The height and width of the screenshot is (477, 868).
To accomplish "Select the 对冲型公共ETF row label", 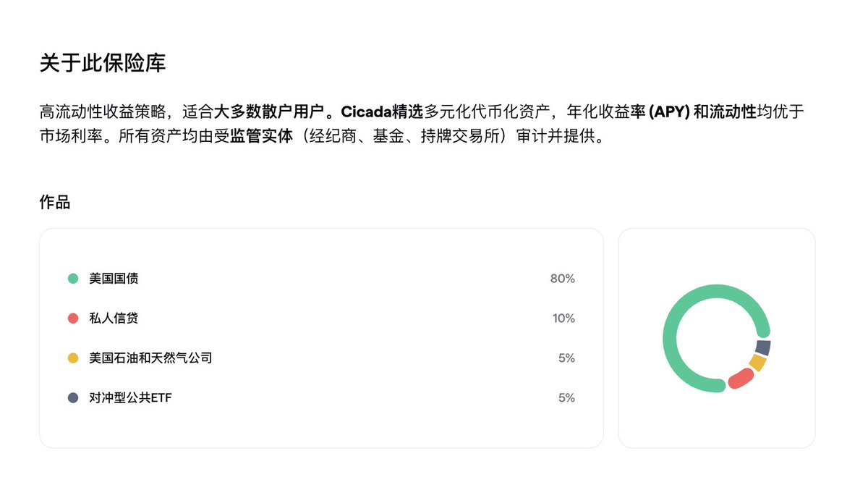I will [x=131, y=397].
